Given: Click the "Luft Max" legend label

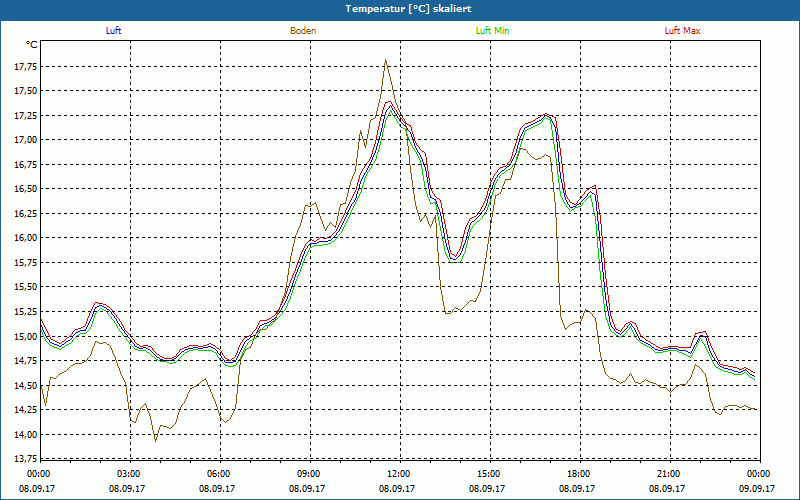Looking at the screenshot, I should coord(682,31).
